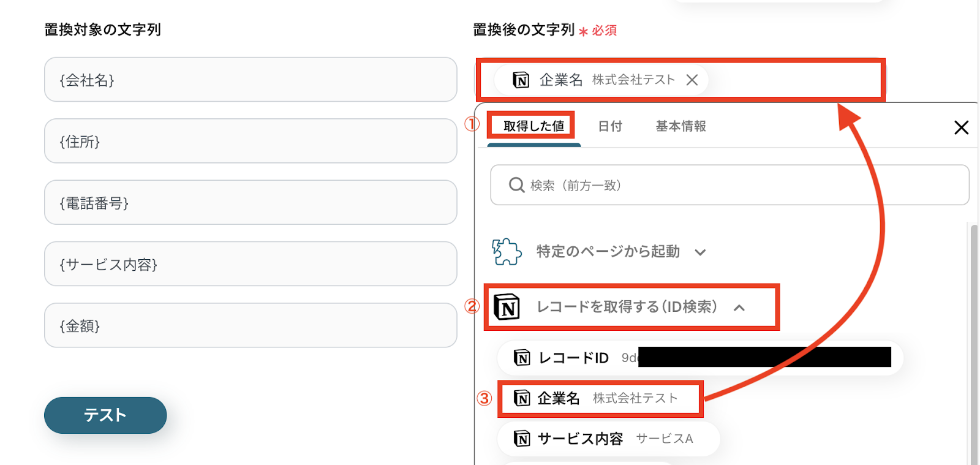
Task: Select the 基本情報 tab
Action: 680,126
